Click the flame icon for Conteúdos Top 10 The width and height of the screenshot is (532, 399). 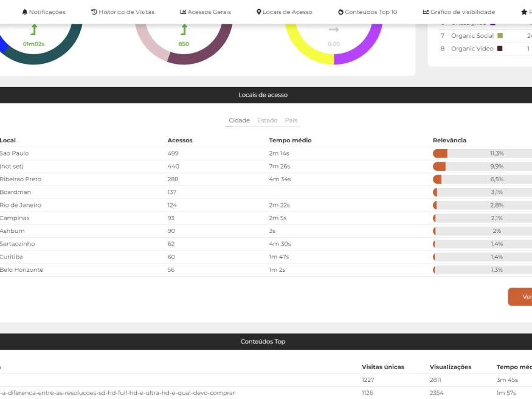click(x=340, y=12)
